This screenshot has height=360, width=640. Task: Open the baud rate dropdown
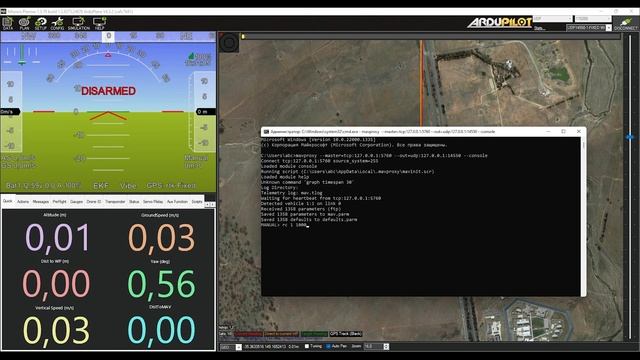[x=593, y=19]
